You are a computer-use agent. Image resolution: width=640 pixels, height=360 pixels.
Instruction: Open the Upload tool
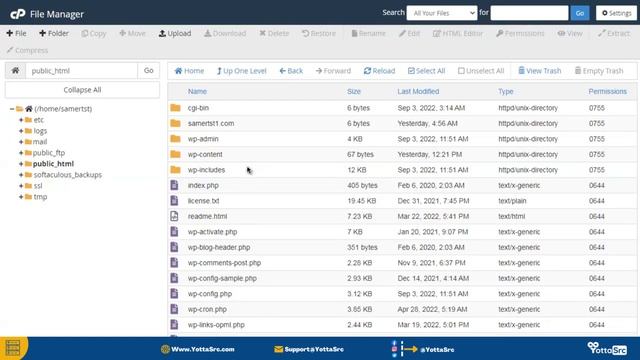pyautogui.click(x=175, y=33)
